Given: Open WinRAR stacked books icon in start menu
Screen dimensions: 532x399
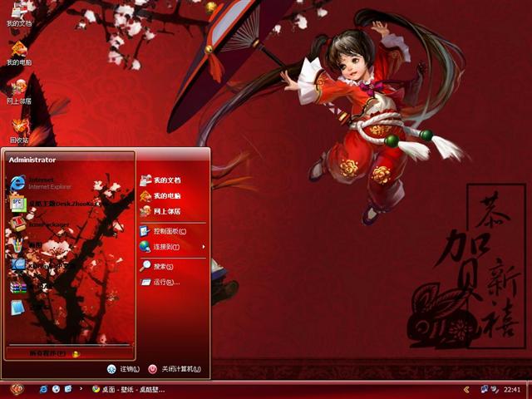Looking at the screenshot, I should [17, 287].
